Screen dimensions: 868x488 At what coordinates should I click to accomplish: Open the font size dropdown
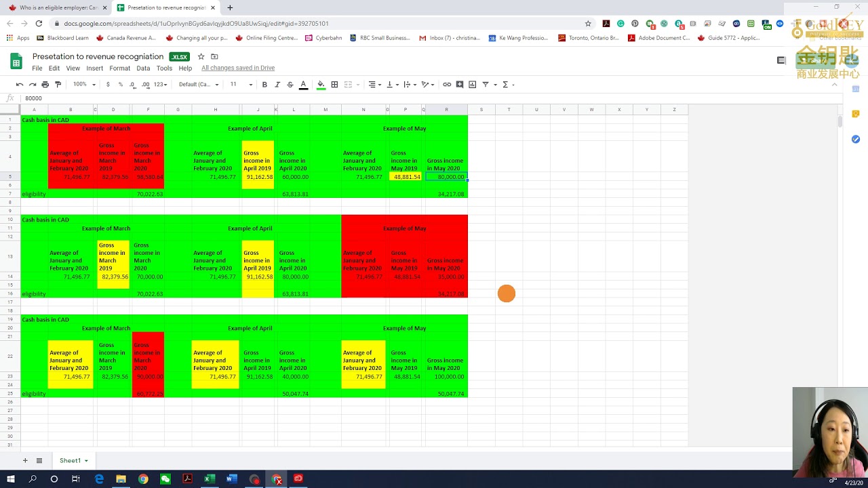(x=241, y=85)
